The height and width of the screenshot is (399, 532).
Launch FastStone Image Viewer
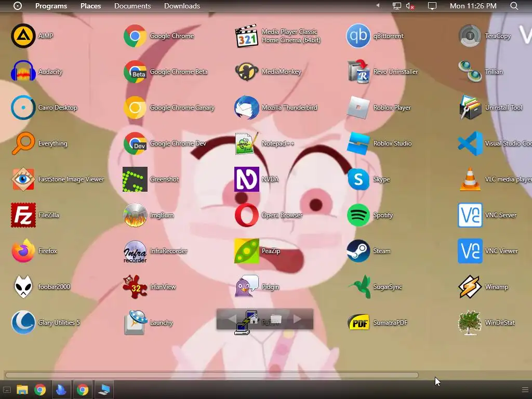click(23, 179)
